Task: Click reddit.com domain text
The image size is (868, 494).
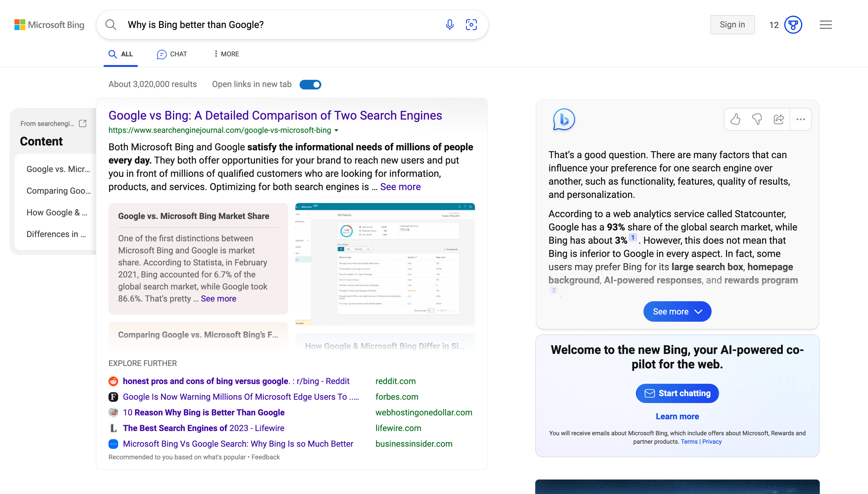Action: (395, 381)
